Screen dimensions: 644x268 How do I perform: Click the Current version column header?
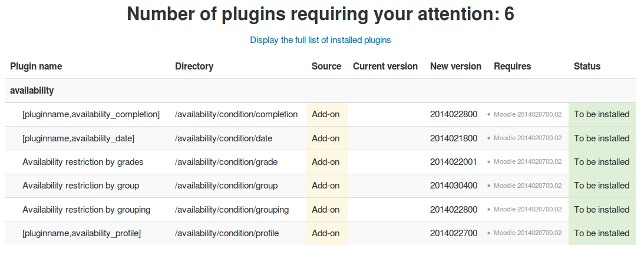tap(385, 67)
